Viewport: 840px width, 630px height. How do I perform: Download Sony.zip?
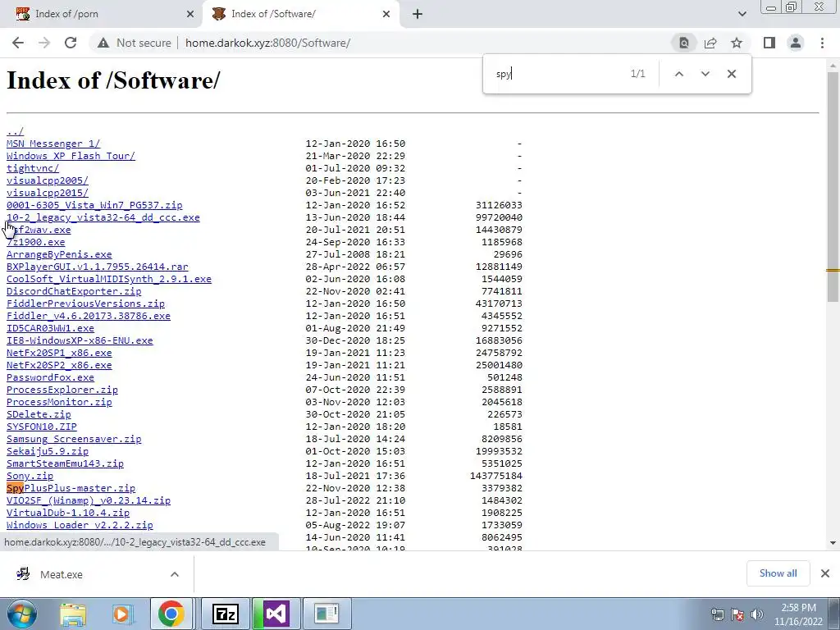[30, 477]
